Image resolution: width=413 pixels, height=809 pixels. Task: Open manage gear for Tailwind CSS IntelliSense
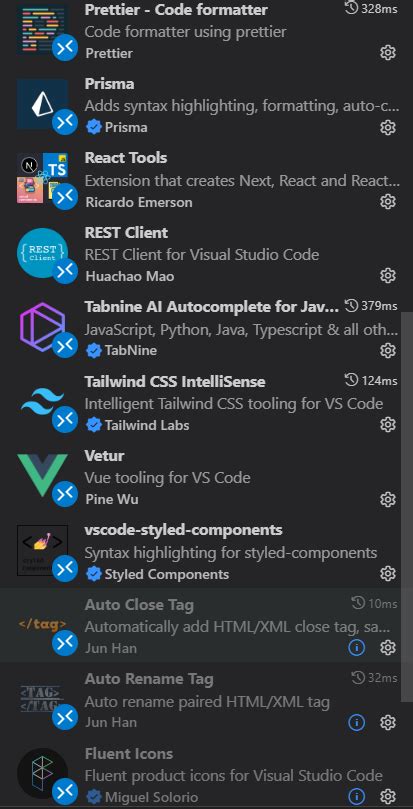[388, 425]
